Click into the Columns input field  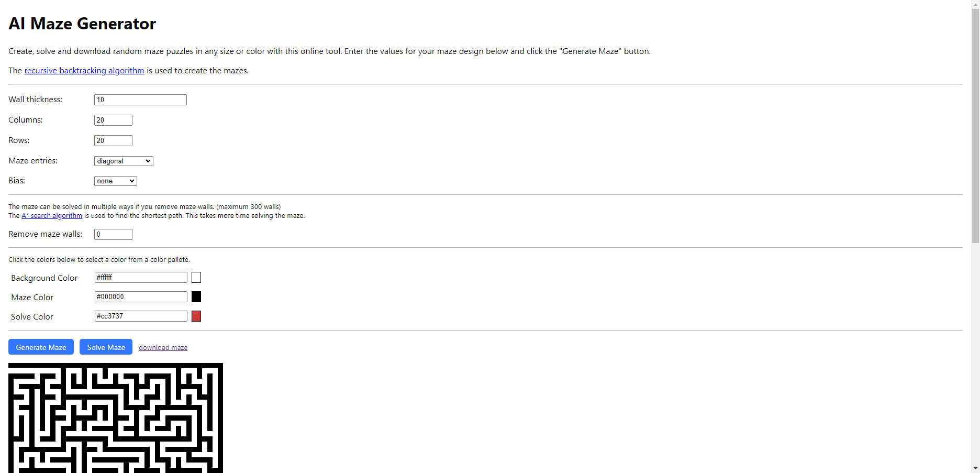coord(113,120)
